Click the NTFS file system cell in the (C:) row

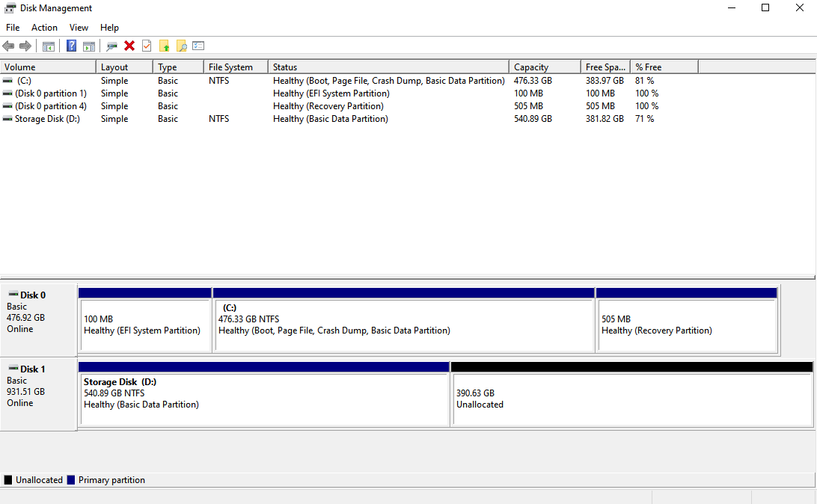(x=218, y=81)
